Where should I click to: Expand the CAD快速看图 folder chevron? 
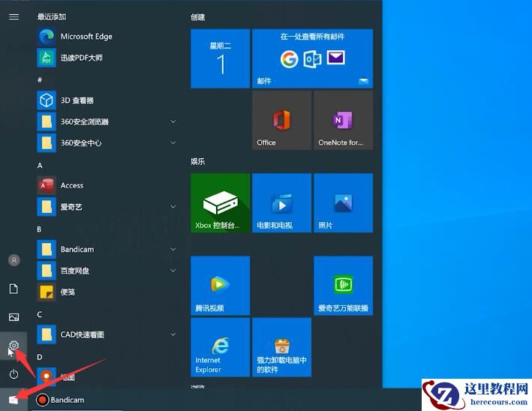[x=173, y=334]
